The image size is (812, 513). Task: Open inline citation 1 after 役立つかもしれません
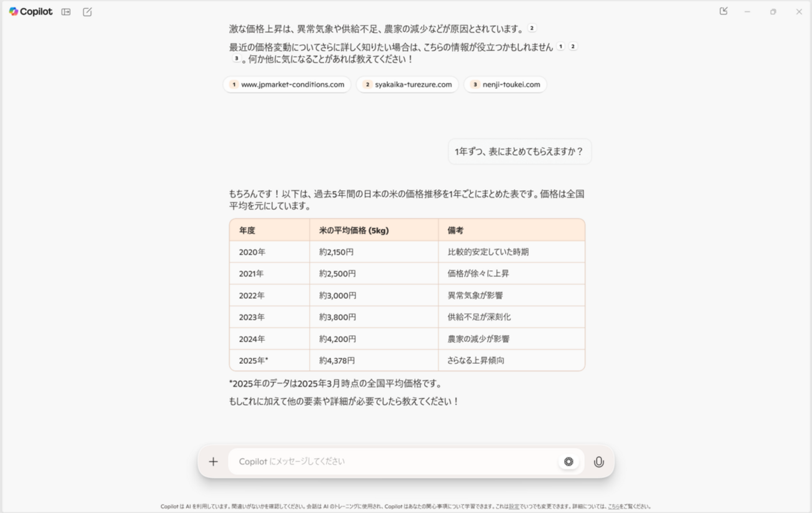pyautogui.click(x=561, y=46)
